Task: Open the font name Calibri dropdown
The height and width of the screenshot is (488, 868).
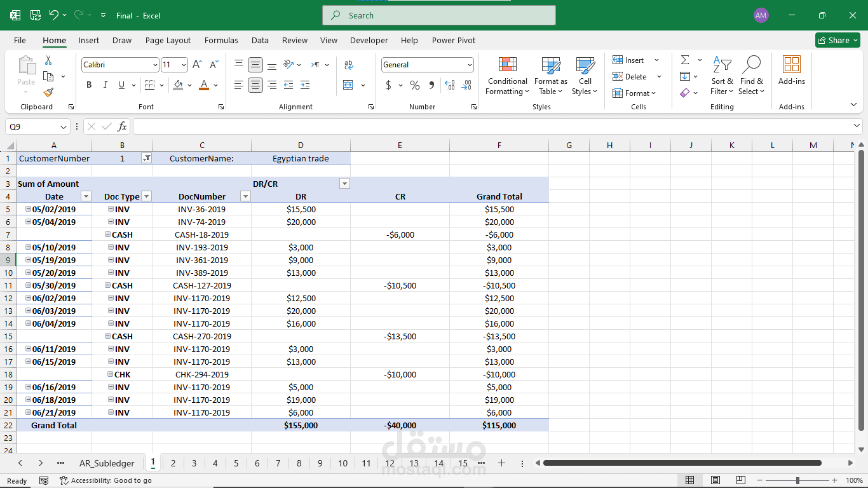Action: pos(155,65)
